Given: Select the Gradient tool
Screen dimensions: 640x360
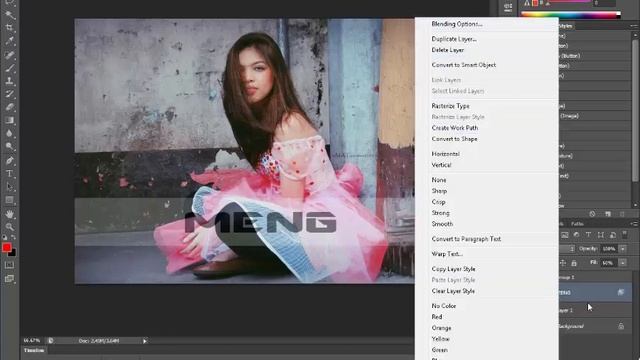Looking at the screenshot, I should pos(9,120).
